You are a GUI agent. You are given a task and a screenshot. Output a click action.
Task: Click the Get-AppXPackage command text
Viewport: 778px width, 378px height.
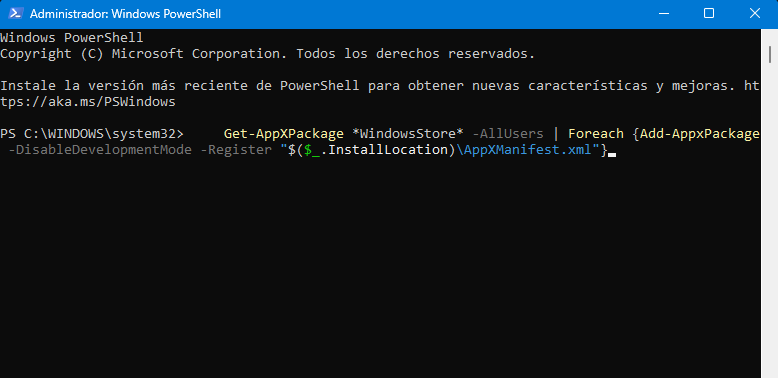pos(283,133)
